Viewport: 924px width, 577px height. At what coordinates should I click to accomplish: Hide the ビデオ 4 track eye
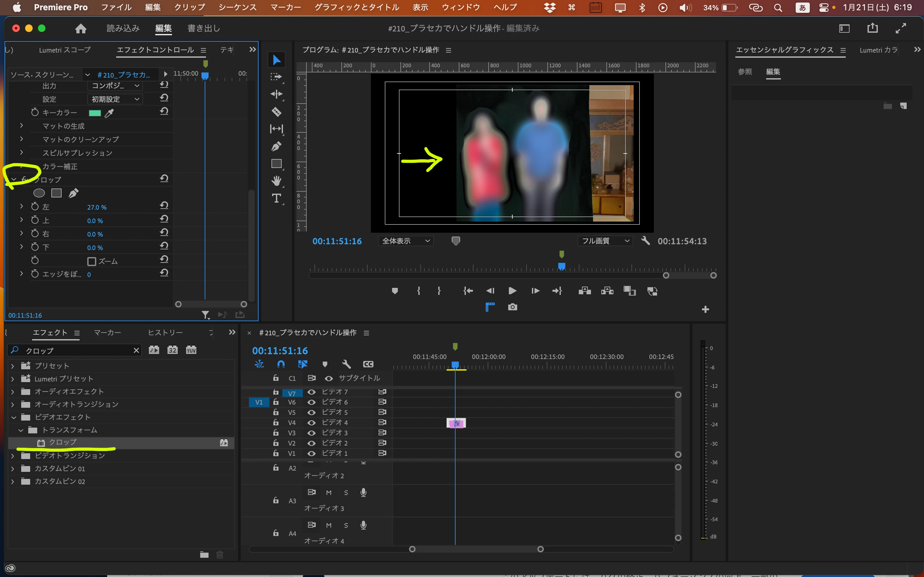[x=312, y=422]
